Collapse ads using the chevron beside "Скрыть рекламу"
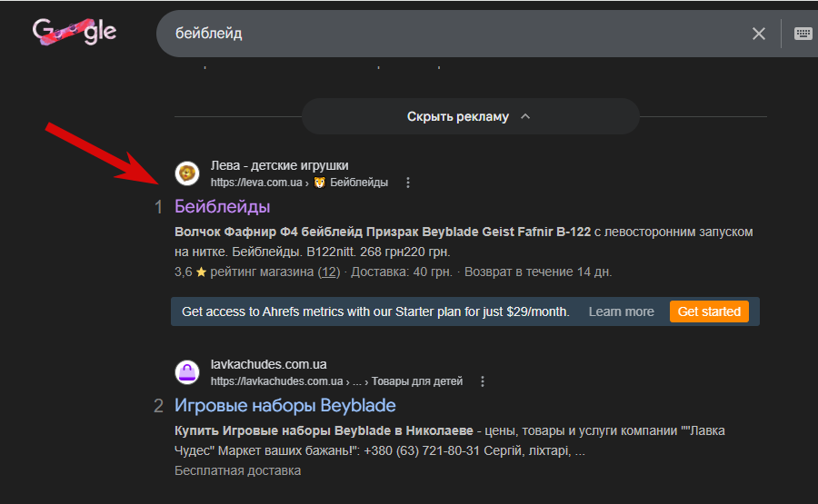Image resolution: width=818 pixels, height=504 pixels. tap(525, 117)
